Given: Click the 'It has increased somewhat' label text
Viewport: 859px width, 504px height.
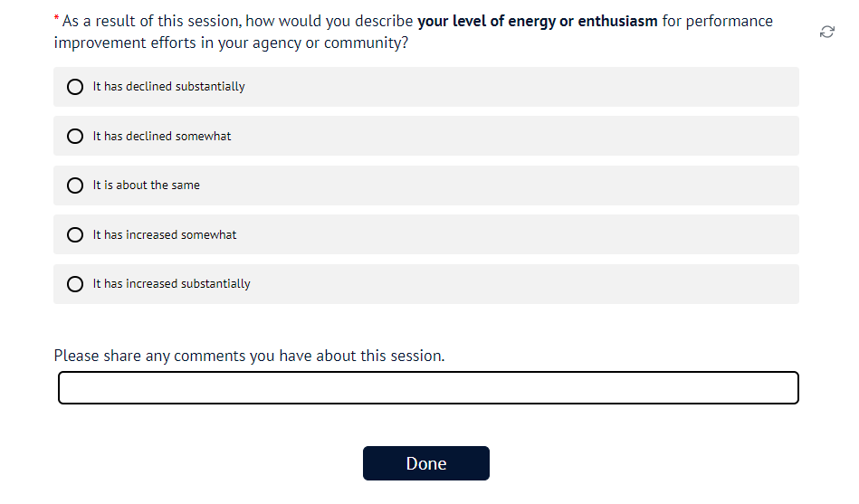Looking at the screenshot, I should 165,234.
